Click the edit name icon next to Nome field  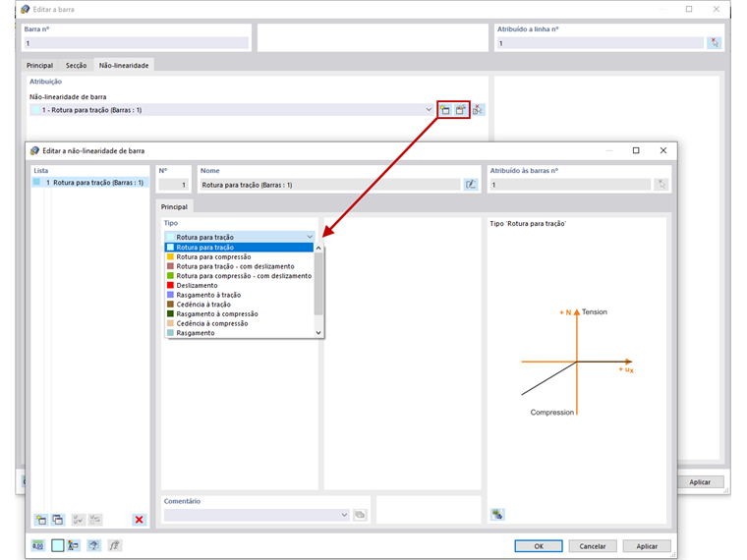point(471,185)
